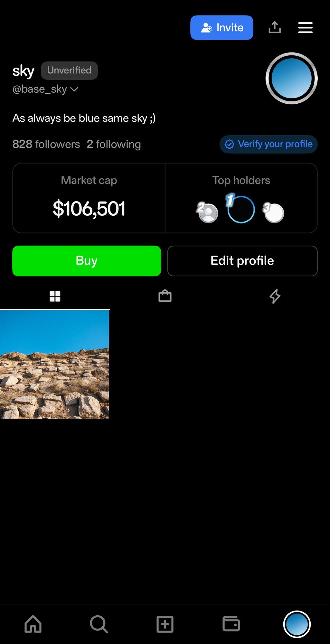Switch to the lightning activity tab

275,296
